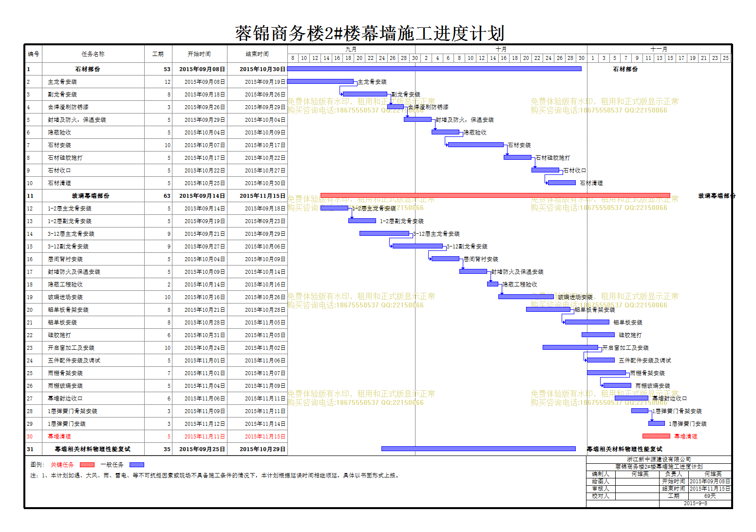Click duration value 63 in 玻璃幕墙部份 row
Screen dimensions: 756x532
(x=167, y=196)
